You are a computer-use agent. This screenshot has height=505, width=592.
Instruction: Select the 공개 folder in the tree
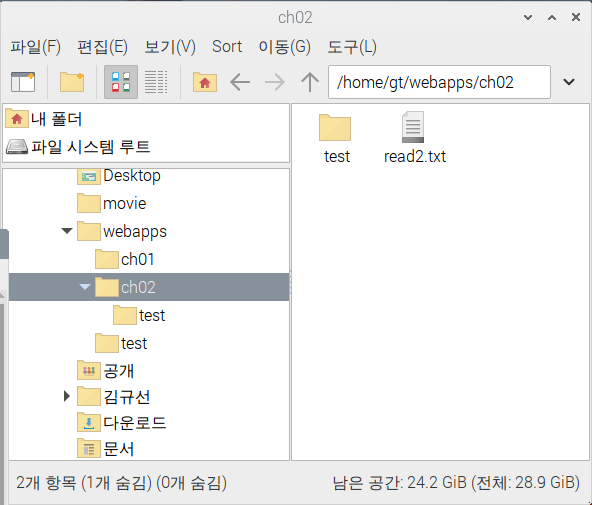(119, 371)
